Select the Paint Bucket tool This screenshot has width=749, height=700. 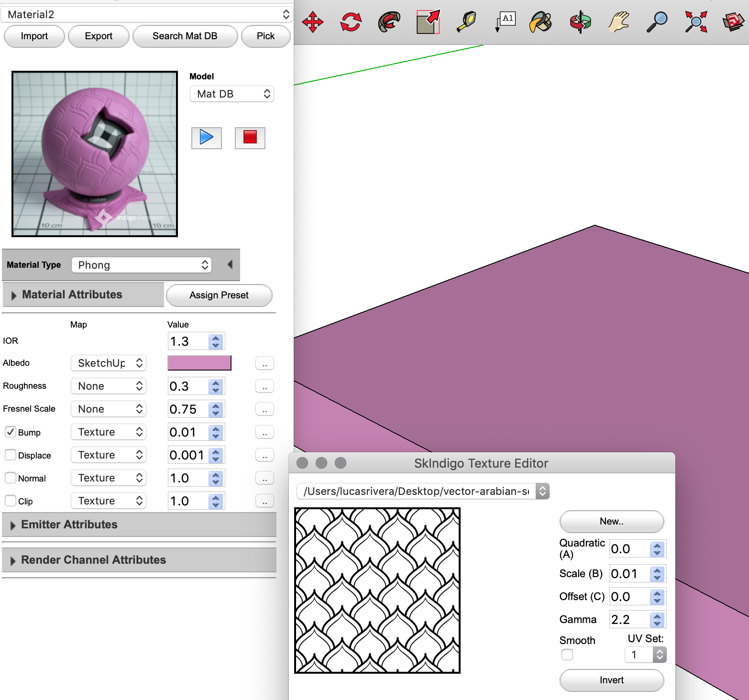pyautogui.click(x=540, y=22)
